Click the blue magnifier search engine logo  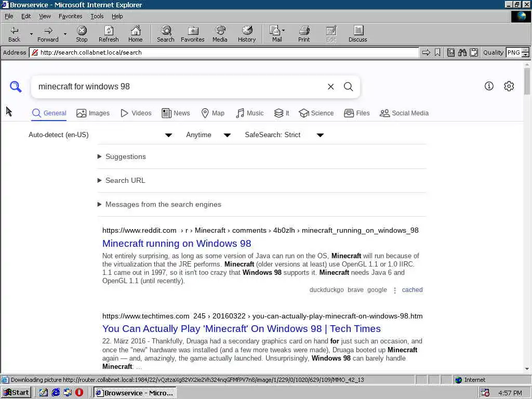[16, 87]
